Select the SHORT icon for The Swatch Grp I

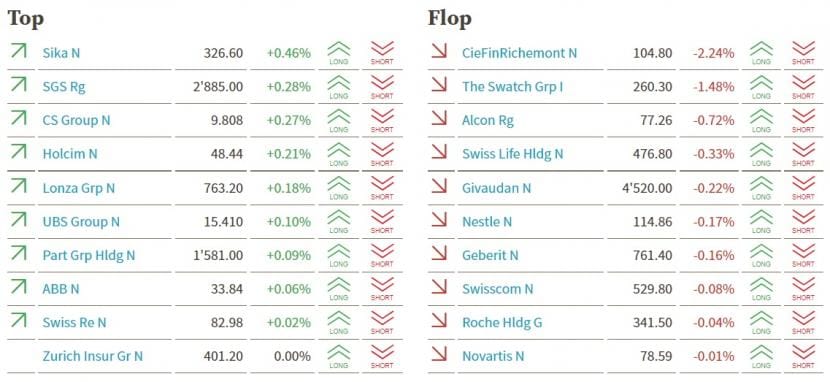point(803,87)
